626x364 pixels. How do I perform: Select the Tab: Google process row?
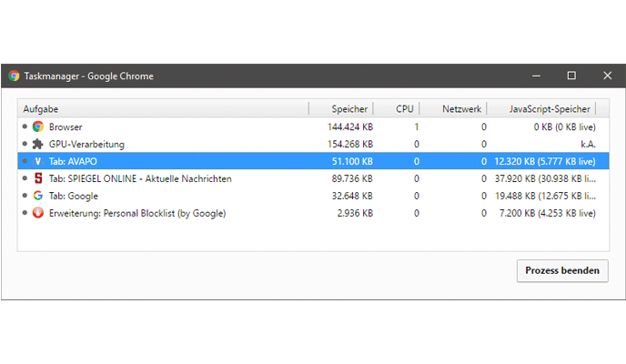click(182, 196)
